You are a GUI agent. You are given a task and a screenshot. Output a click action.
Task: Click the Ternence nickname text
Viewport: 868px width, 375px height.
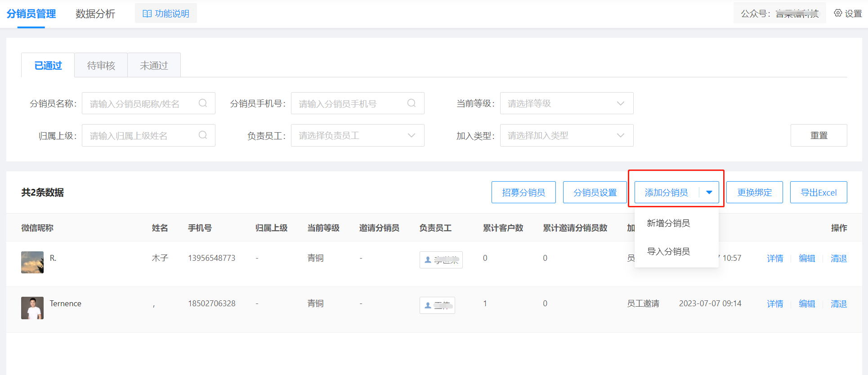point(65,304)
